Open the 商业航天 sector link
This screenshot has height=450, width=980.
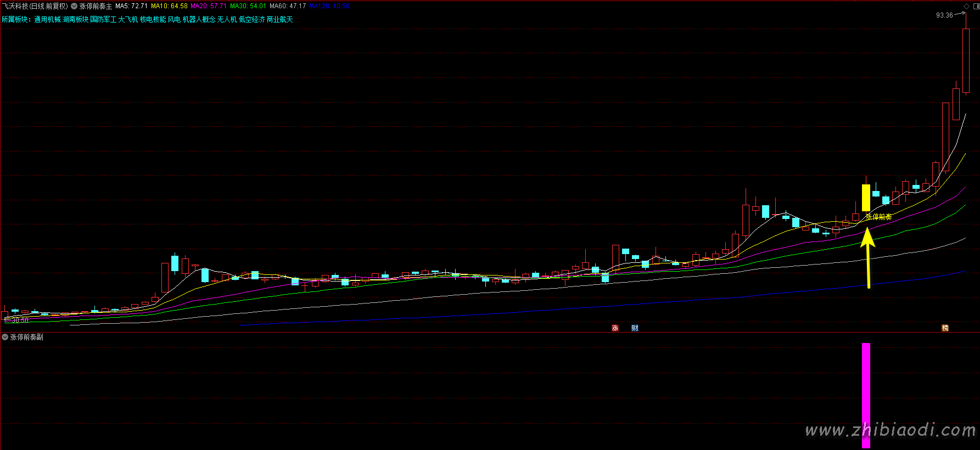280,19
